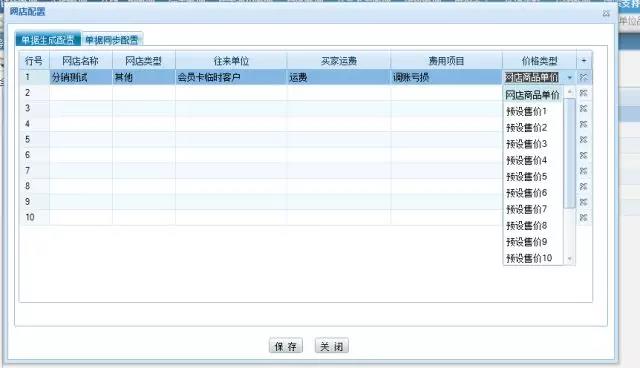Pick 网店商品单价 option in list
640x368 pixels.
(x=532, y=95)
